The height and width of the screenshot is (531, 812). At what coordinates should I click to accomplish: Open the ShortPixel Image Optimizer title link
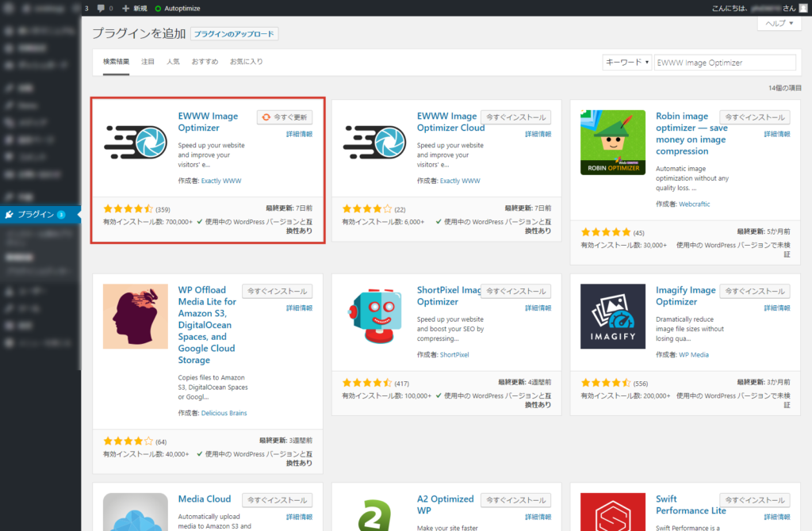coord(449,296)
